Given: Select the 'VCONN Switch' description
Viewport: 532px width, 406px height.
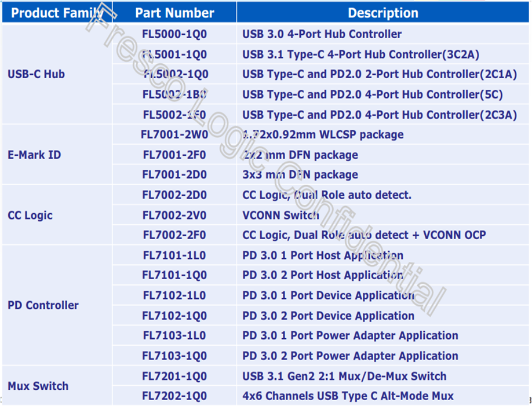Looking at the screenshot, I should point(281,215).
